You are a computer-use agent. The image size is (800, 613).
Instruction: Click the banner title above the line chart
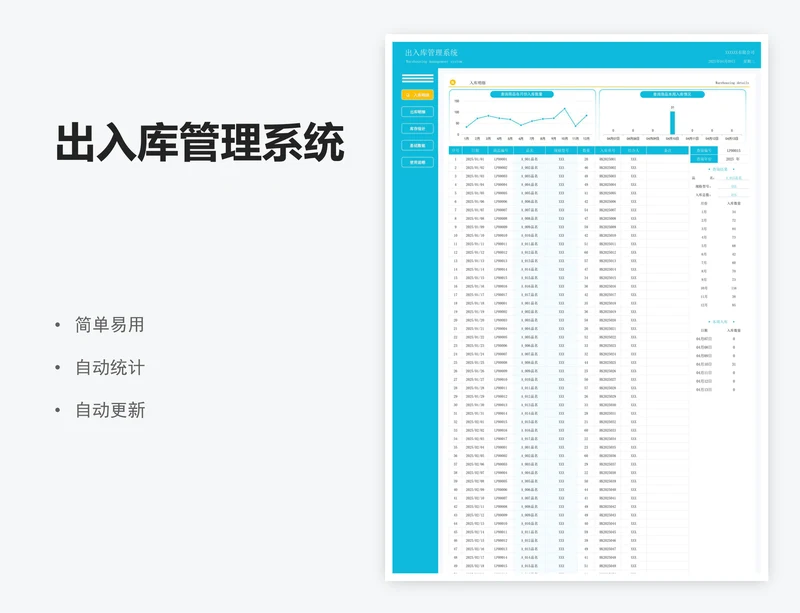520,94
